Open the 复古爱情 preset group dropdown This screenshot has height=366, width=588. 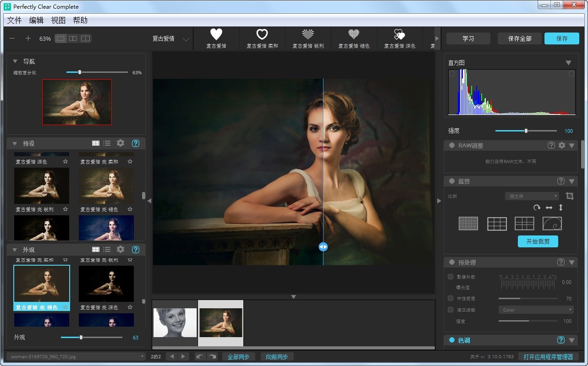tap(170, 39)
